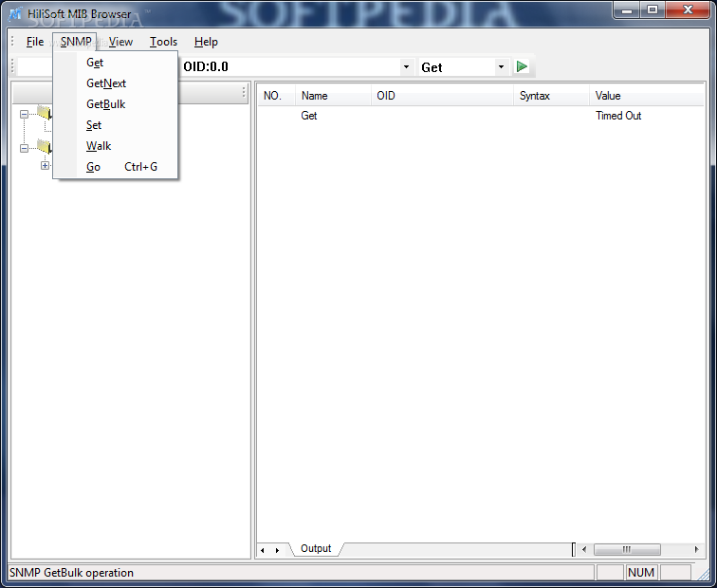
Task: Choose Get from the SNMP menu
Action: [x=116, y=63]
